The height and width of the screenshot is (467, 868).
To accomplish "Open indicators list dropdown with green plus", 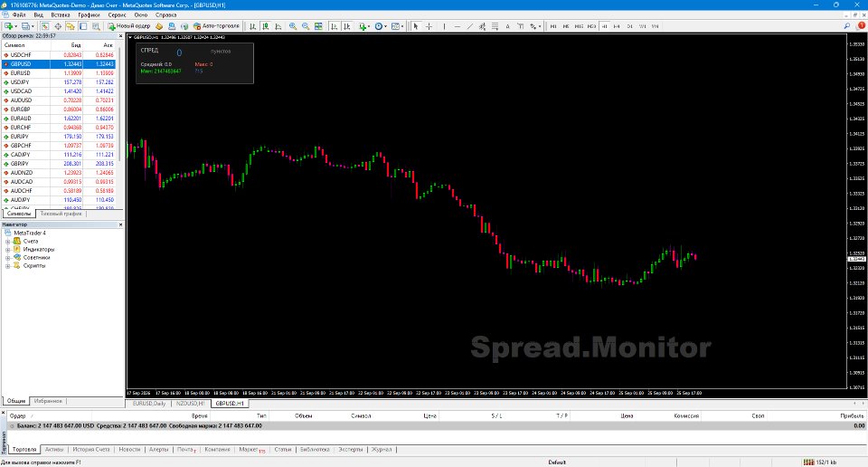I will [363, 26].
